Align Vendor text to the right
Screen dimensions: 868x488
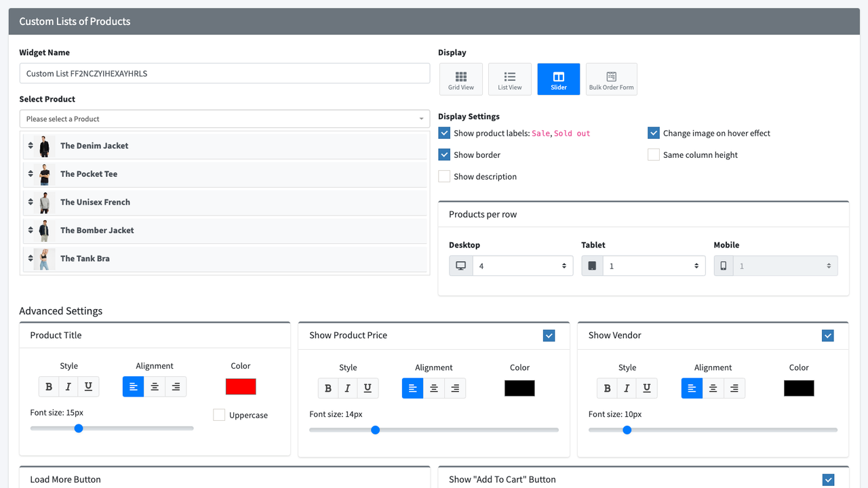[734, 388]
